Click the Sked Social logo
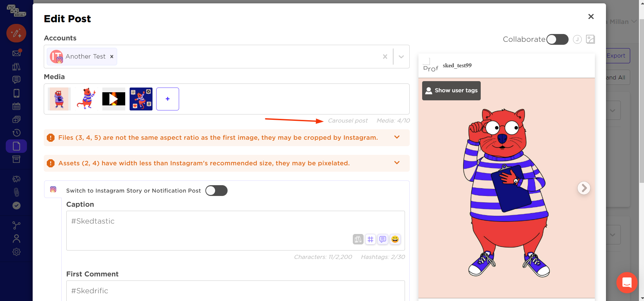This screenshot has height=301, width=644. point(16,11)
